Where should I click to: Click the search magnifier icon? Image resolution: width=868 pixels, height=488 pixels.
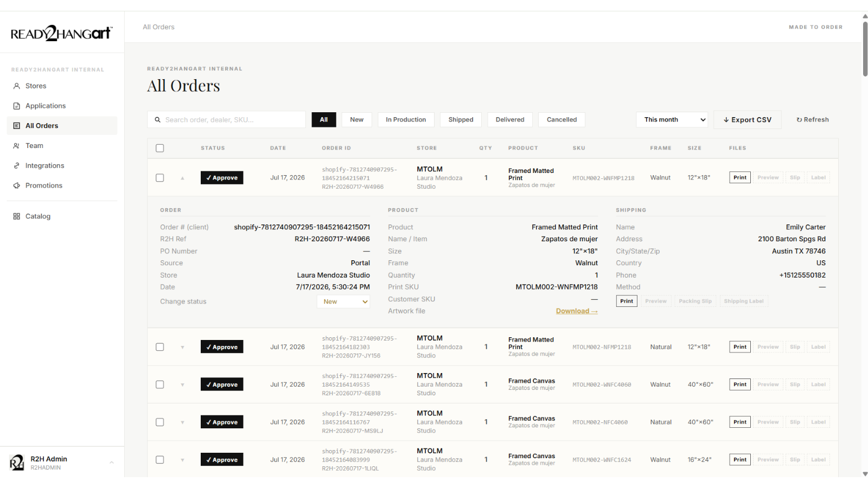[x=157, y=120]
